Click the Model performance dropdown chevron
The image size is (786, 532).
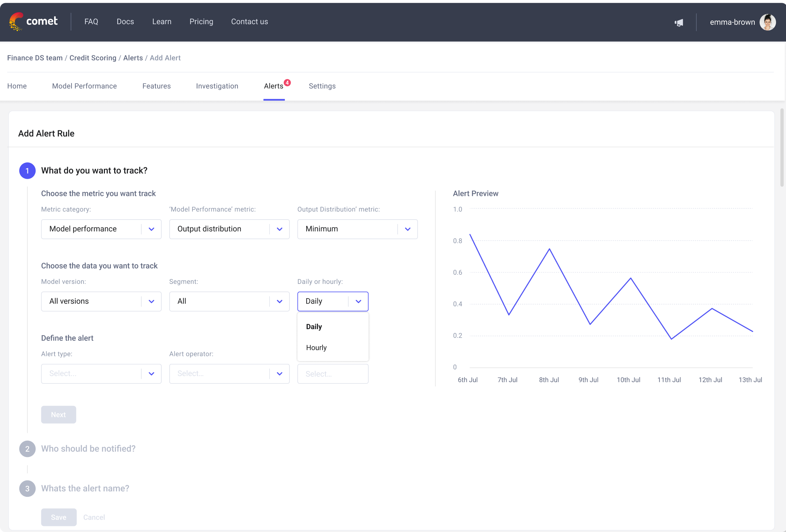point(152,229)
